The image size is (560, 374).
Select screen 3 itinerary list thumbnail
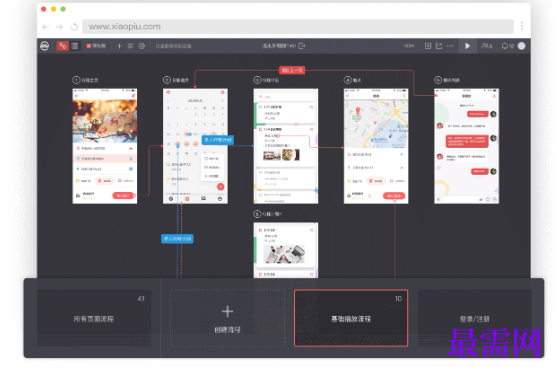[x=286, y=146]
